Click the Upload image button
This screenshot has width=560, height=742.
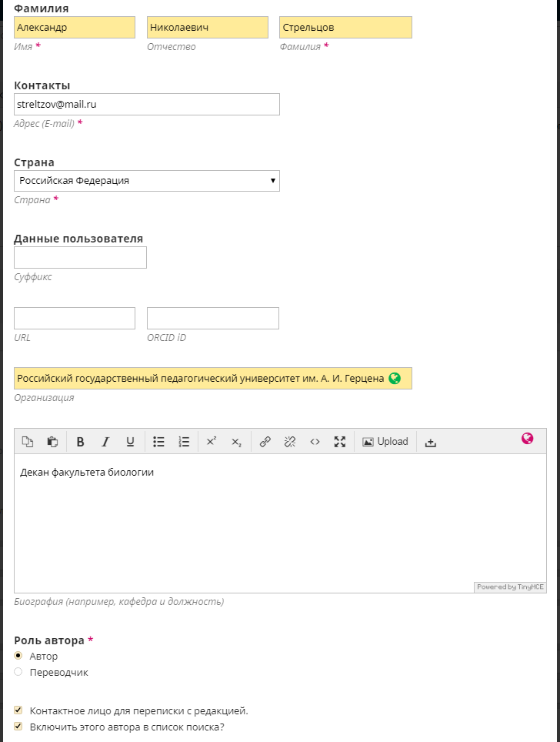385,442
